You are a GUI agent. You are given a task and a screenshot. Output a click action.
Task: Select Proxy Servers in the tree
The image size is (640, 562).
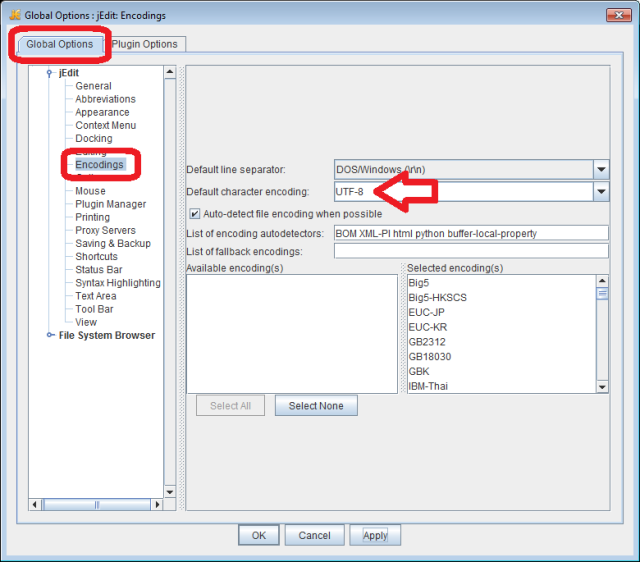coord(105,230)
